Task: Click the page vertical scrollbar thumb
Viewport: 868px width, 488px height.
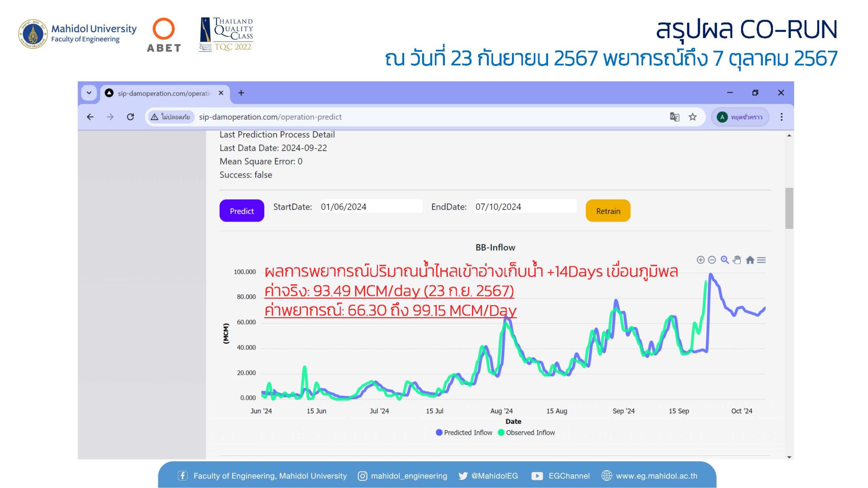Action: [789, 208]
